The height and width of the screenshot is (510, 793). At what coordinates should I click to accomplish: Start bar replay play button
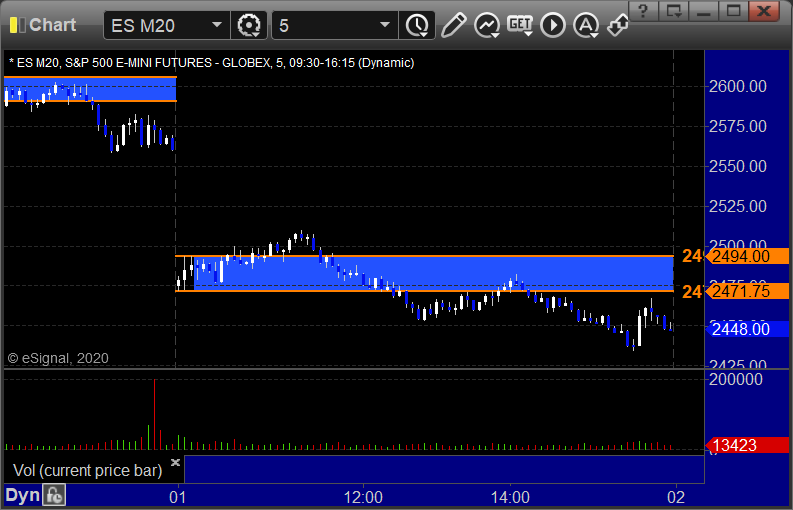[x=553, y=25]
